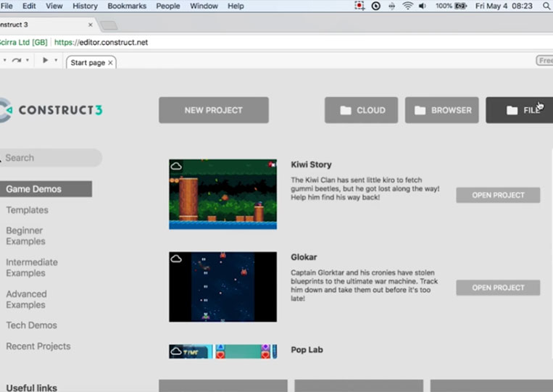Click the cloud icon on Pop Lab thumbnail
Image resolution: width=553 pixels, height=392 pixels.
[x=176, y=351]
